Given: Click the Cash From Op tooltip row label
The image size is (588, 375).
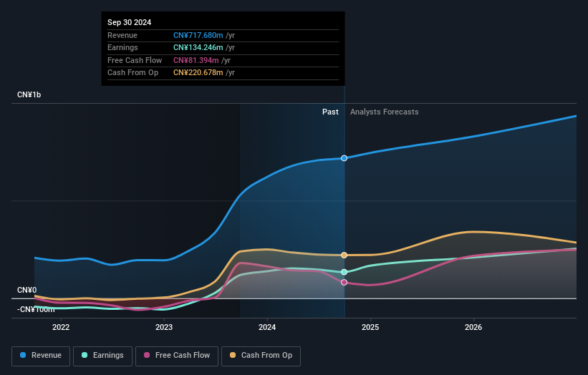Looking at the screenshot, I should click(x=132, y=73).
